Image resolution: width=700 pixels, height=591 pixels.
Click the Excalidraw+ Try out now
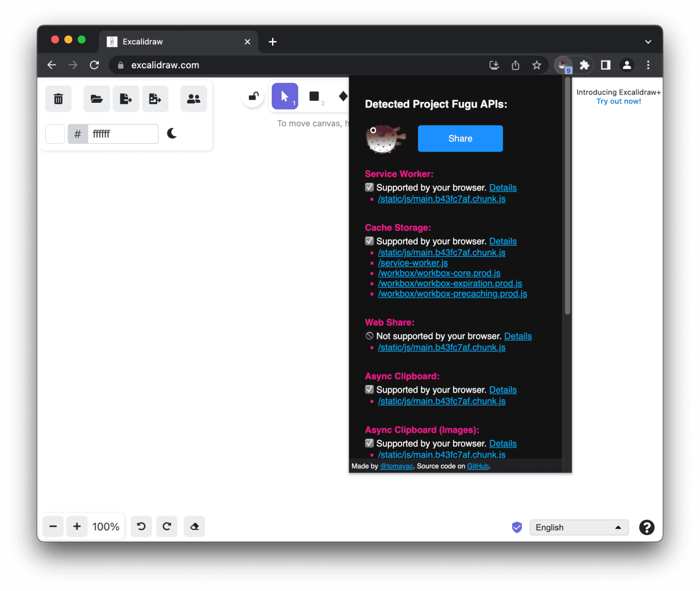coord(619,101)
